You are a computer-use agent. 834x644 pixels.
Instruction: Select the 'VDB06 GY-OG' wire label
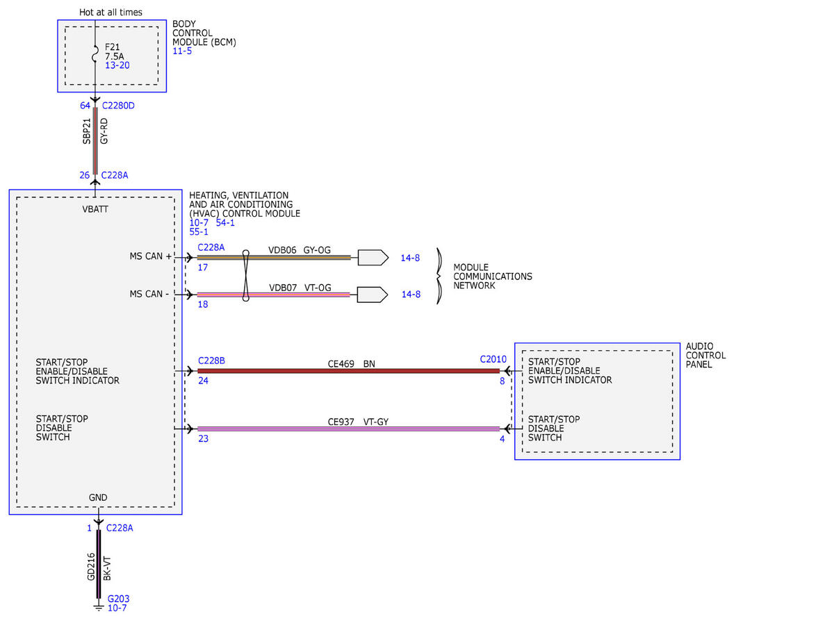coord(300,249)
